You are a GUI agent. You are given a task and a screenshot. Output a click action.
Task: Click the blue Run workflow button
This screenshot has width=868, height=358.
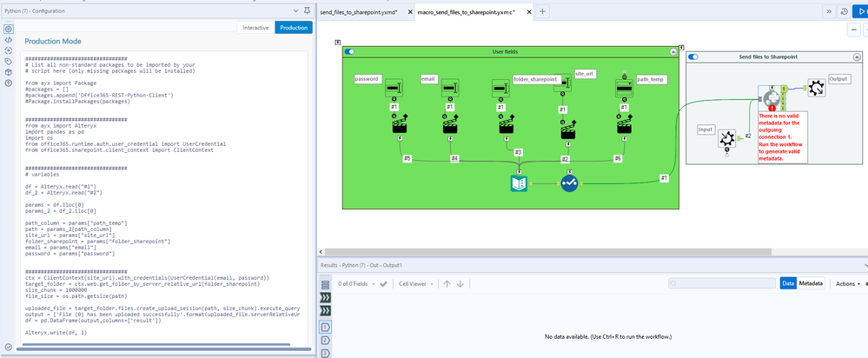[860, 11]
